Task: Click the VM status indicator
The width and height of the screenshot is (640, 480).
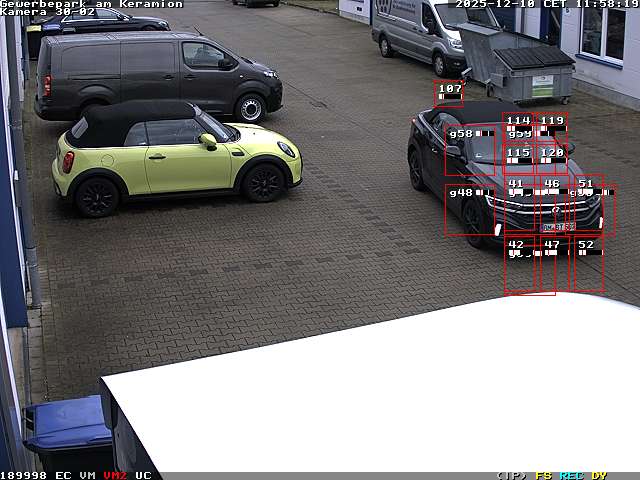Action: (x=87, y=475)
